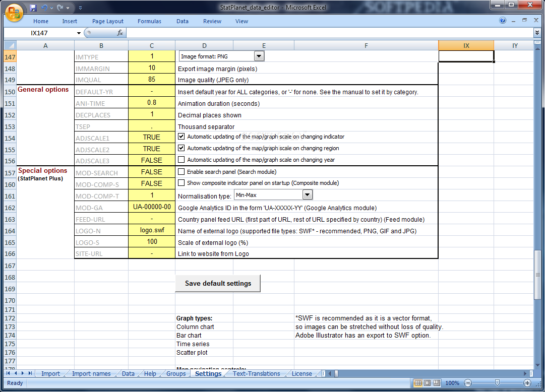Open Excel Help question mark icon

tap(503, 21)
